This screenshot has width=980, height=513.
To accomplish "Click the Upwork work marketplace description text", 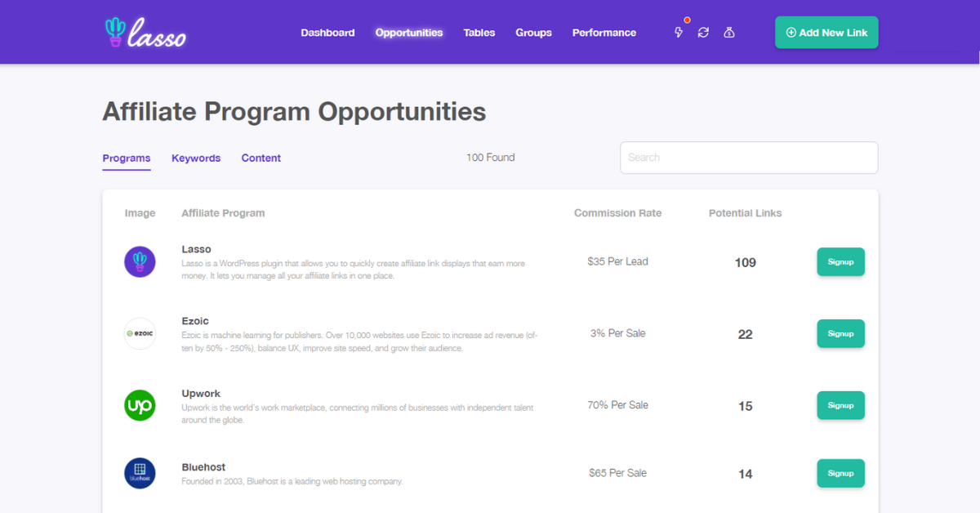I will click(358, 413).
